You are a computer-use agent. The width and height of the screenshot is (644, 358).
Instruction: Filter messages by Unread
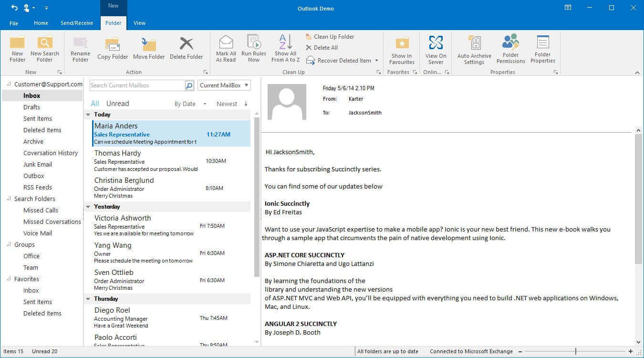[118, 104]
